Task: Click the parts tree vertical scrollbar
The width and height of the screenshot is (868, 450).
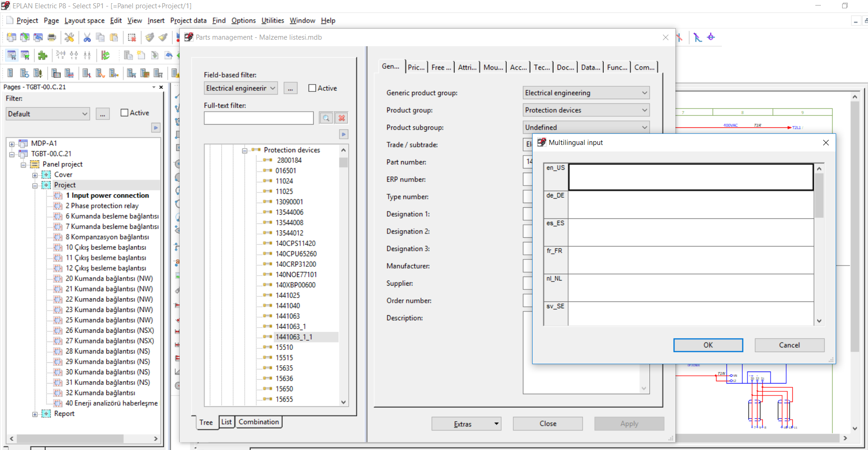Action: pos(343,276)
